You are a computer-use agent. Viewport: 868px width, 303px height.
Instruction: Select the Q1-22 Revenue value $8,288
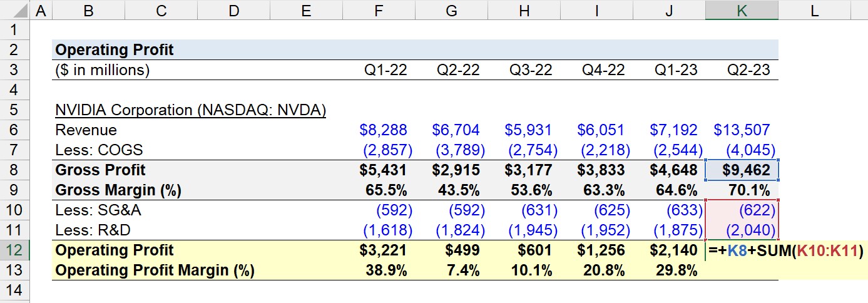[x=379, y=130]
